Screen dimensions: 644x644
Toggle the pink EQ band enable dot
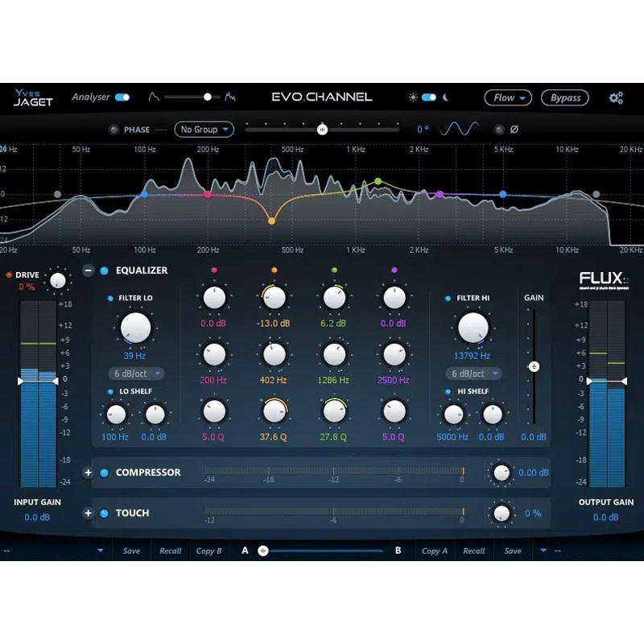pos(214,270)
